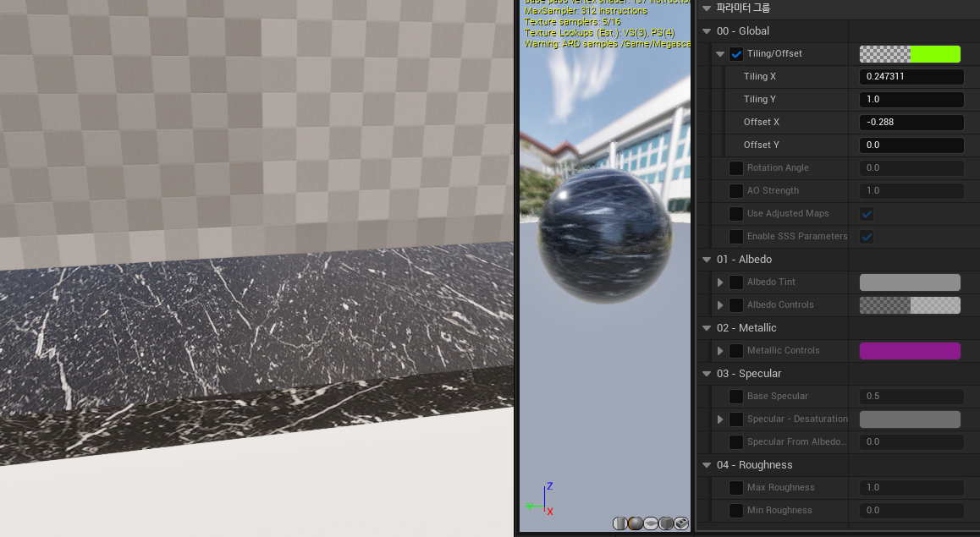The image size is (980, 537).
Task: Collapse the Tiling/Offset parameter rows
Action: [x=720, y=54]
